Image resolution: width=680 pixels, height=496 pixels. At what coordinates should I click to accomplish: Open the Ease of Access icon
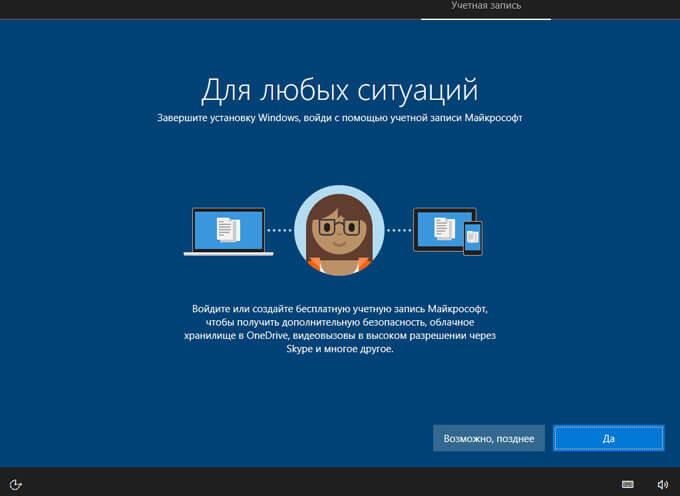[16, 484]
